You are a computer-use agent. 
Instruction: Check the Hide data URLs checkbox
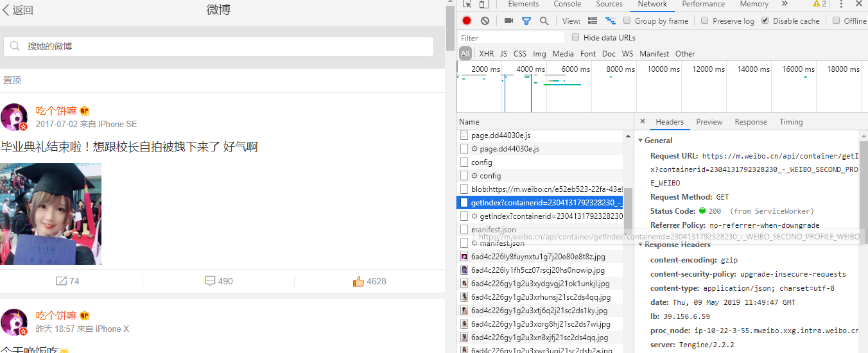[576, 37]
